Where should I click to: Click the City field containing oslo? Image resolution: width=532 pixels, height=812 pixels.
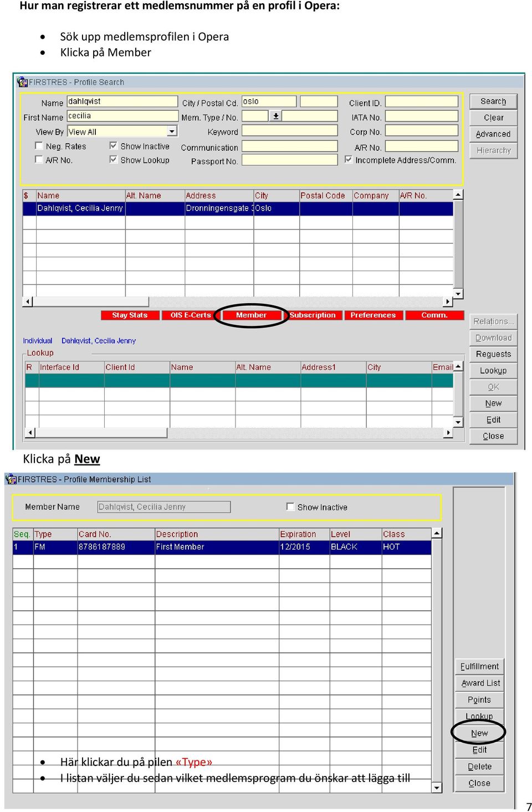(x=269, y=101)
